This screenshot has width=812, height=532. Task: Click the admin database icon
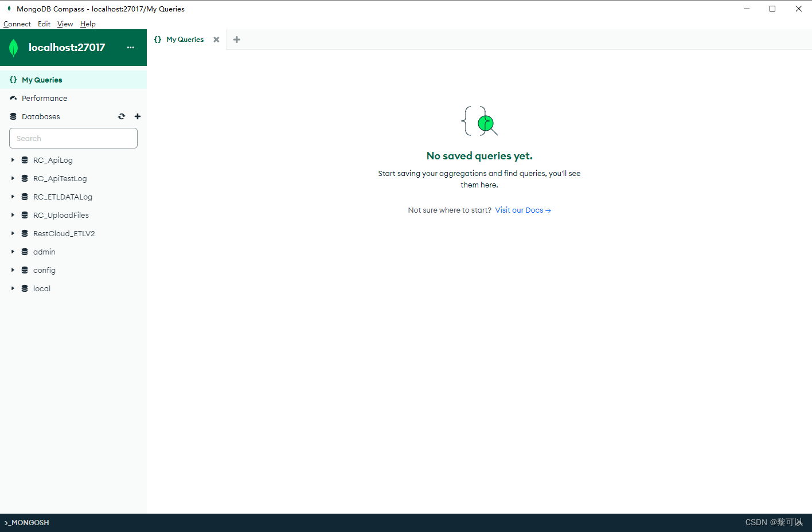24,252
